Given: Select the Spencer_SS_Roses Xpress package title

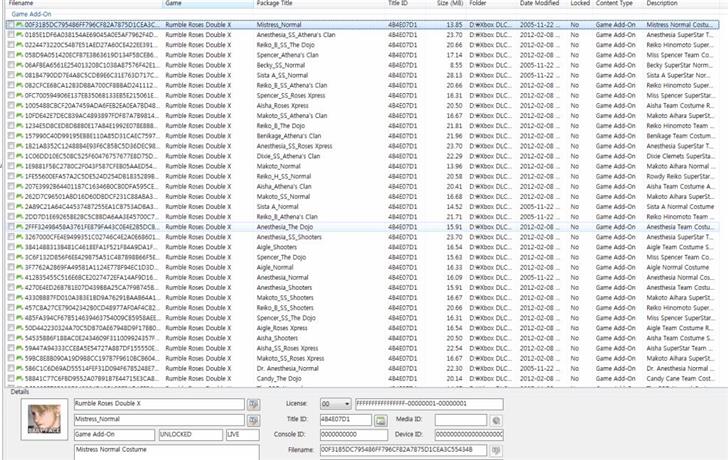Looking at the screenshot, I should pos(291,96).
